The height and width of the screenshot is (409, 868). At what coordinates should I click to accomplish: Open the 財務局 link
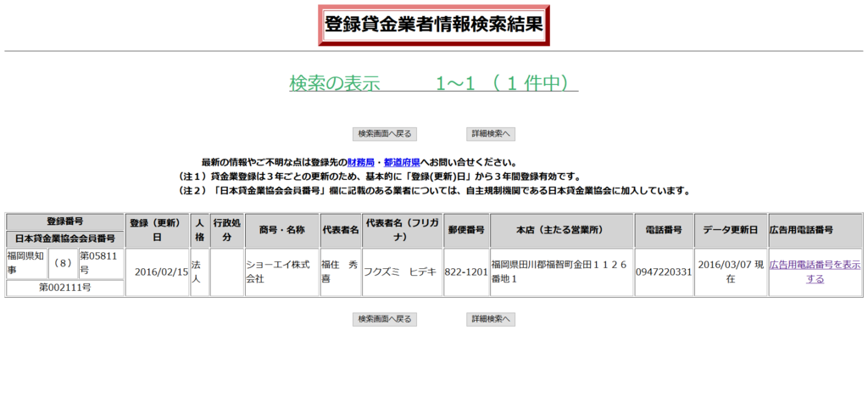coord(360,163)
